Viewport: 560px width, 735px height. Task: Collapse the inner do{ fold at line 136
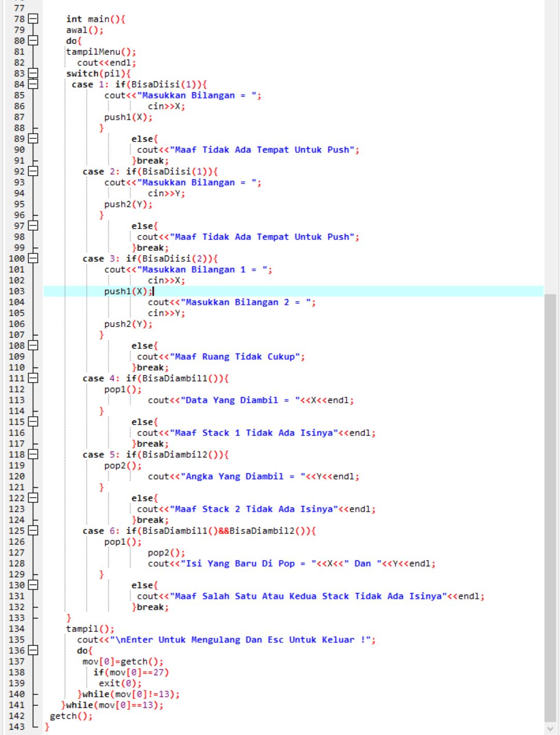[33, 651]
